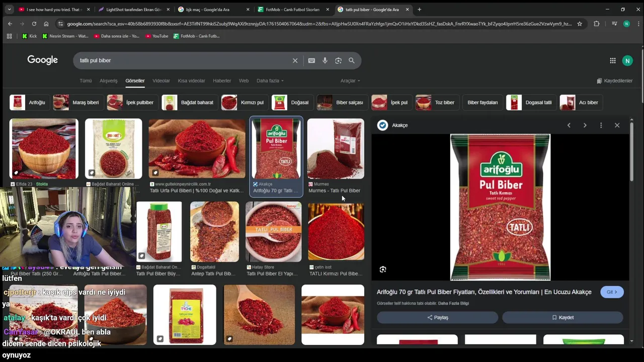Screen dimensions: 644x362
Task: Close the FotMob browser tab
Action: click(328, 10)
